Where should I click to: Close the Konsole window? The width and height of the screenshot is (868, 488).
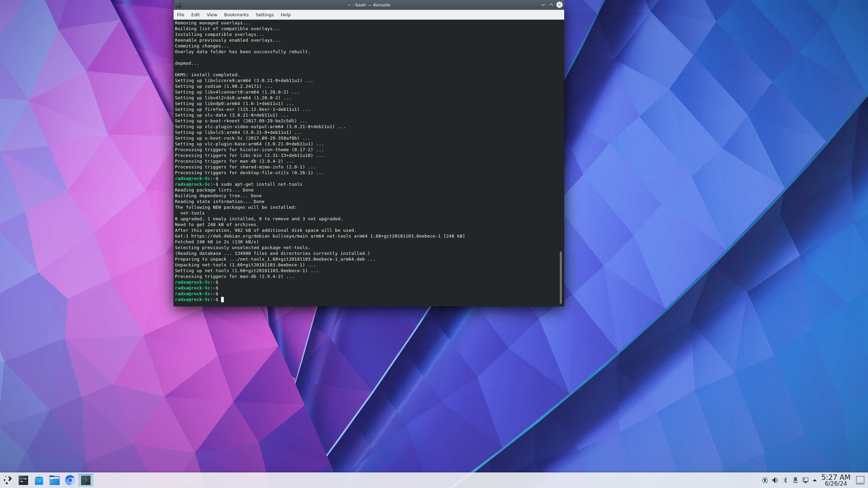(559, 5)
